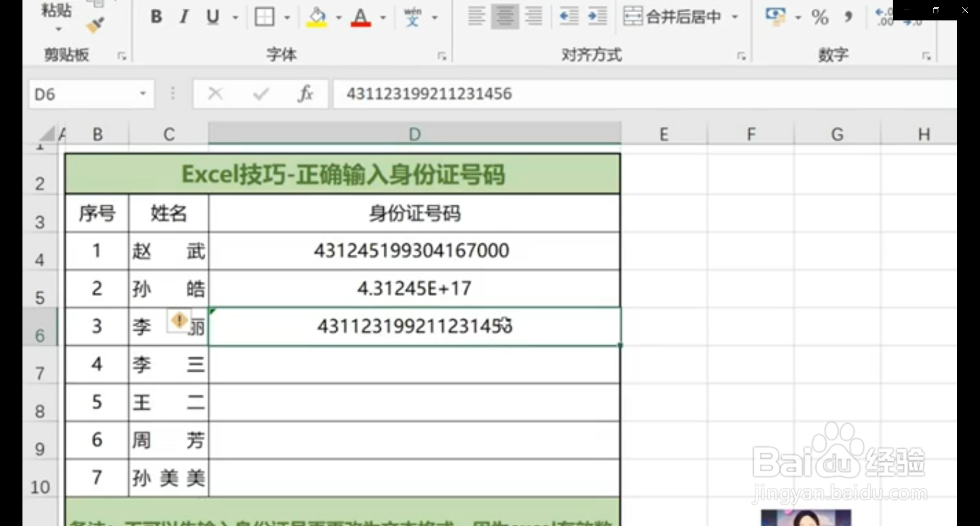980x526 pixels.
Task: Apply red font color
Action: click(x=360, y=17)
